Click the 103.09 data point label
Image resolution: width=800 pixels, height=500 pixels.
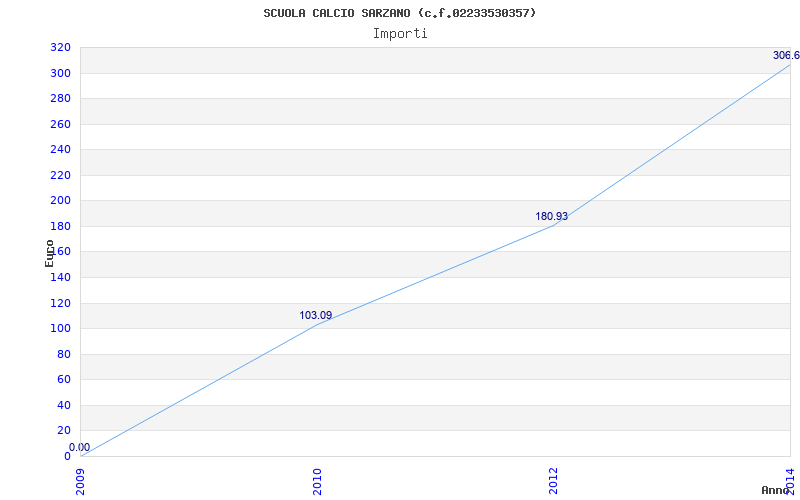[x=315, y=315]
